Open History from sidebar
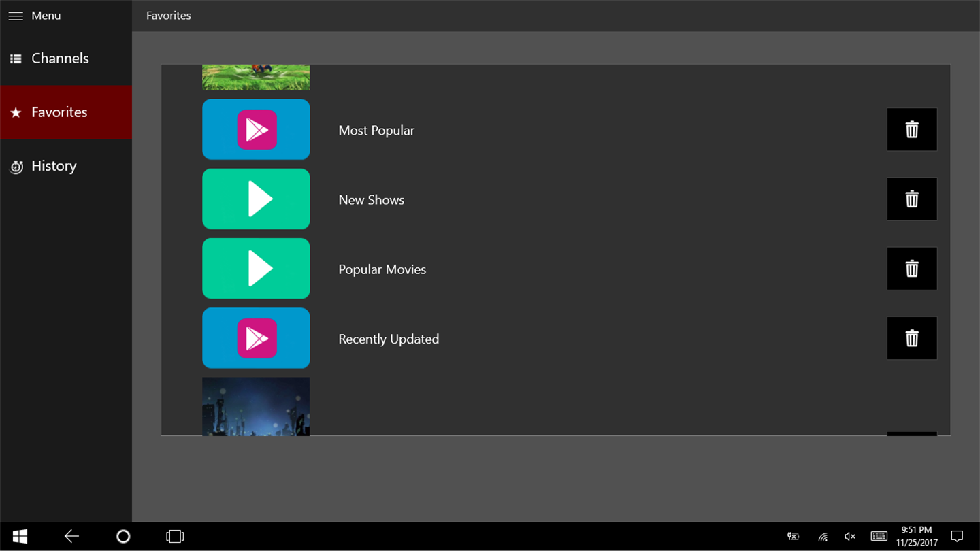The height and width of the screenshot is (551, 980). 66,166
